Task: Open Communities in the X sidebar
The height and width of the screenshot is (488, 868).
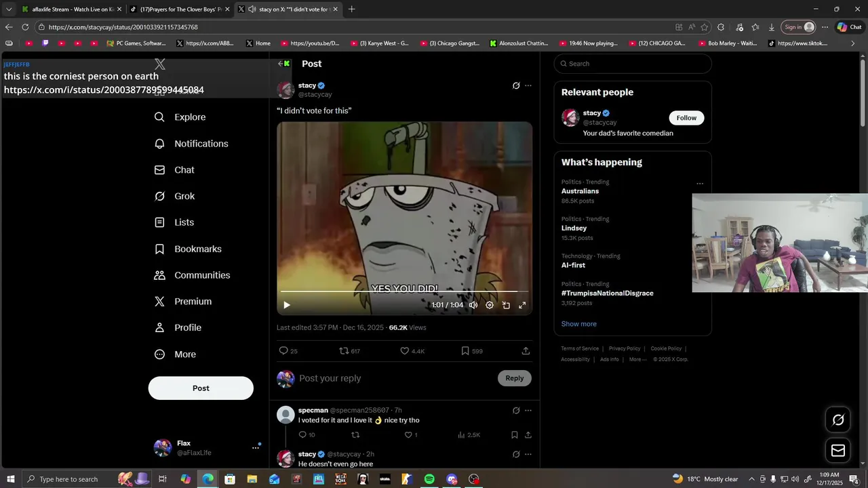Action: [192, 275]
